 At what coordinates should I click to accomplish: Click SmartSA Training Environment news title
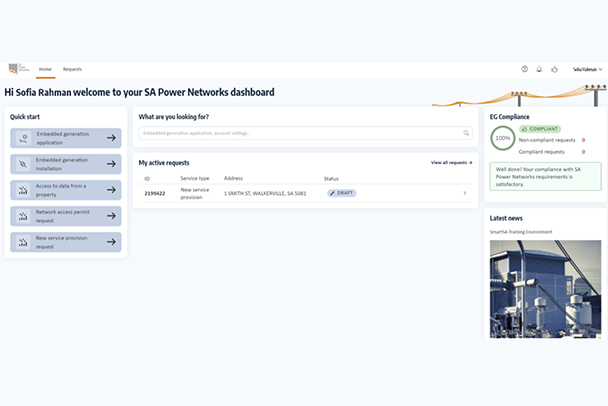point(521,232)
